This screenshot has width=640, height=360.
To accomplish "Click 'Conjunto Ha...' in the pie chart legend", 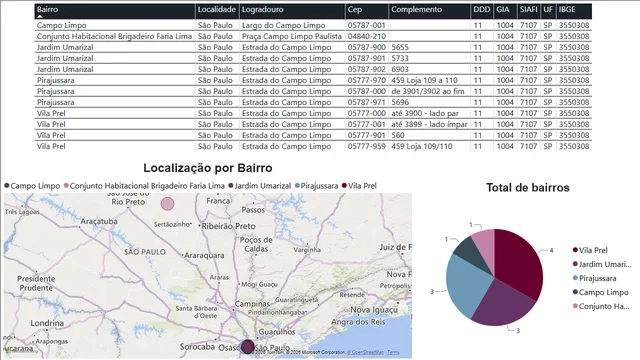I will pos(601,306).
